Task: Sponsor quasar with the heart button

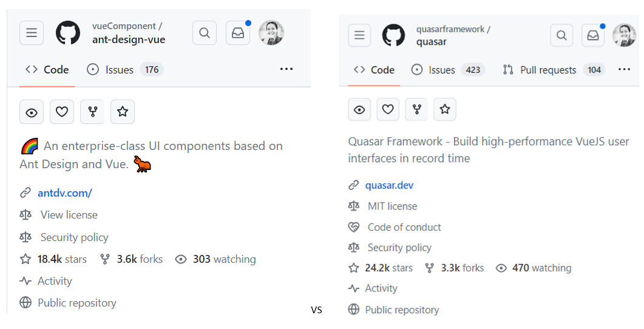Action: tap(388, 109)
